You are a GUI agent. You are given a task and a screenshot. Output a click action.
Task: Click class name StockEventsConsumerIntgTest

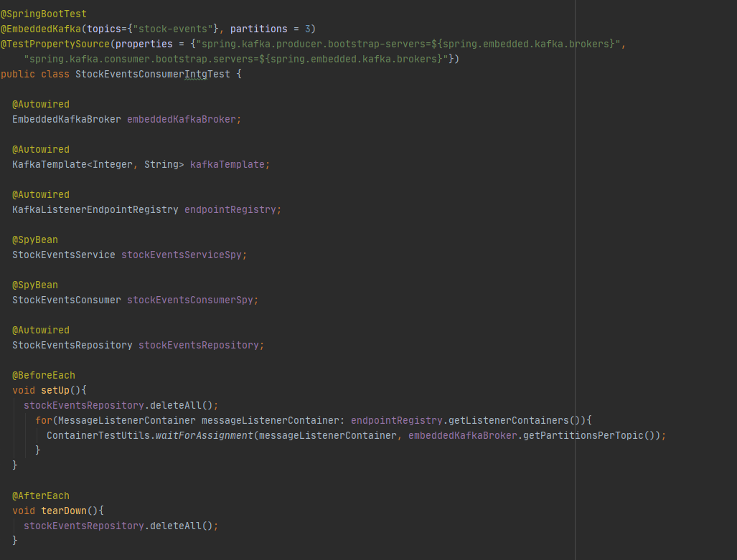[153, 75]
